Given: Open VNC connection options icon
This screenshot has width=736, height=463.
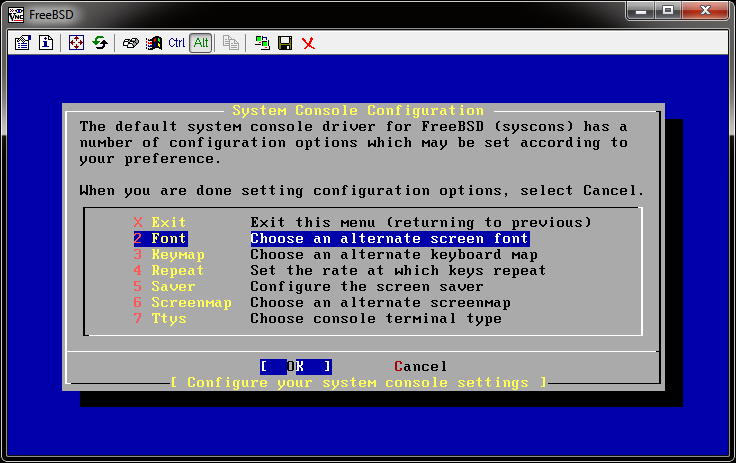Looking at the screenshot, I should tap(23, 43).
